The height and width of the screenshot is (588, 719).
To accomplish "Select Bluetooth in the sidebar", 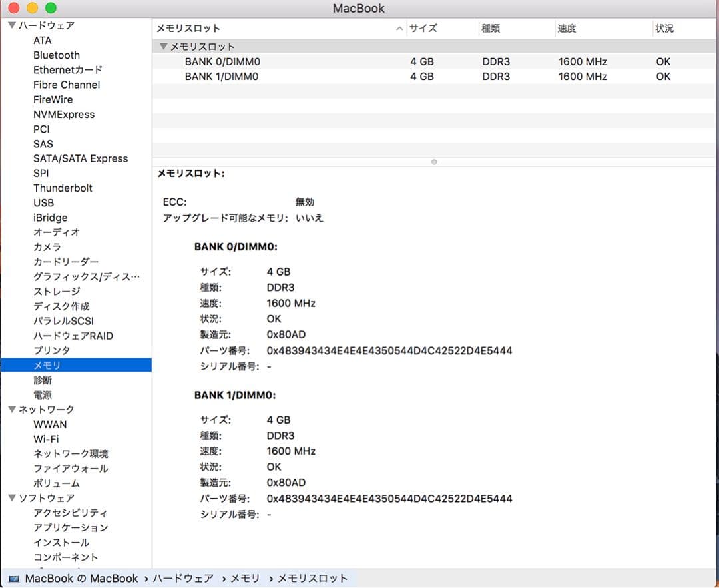I will pos(57,55).
